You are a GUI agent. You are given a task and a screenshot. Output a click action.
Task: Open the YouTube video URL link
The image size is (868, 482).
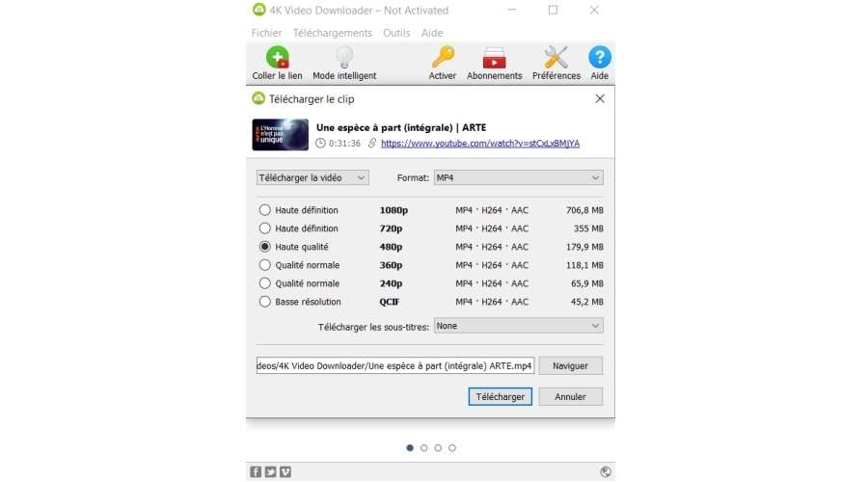coord(480,144)
